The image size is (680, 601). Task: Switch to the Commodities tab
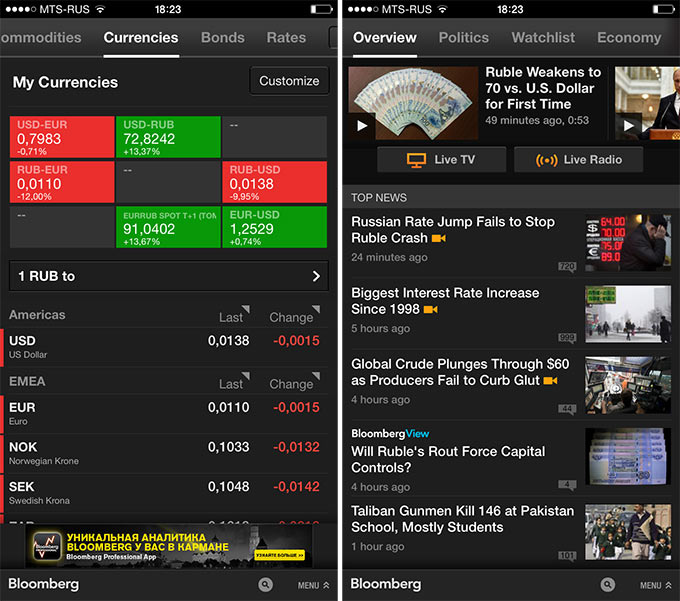41,38
